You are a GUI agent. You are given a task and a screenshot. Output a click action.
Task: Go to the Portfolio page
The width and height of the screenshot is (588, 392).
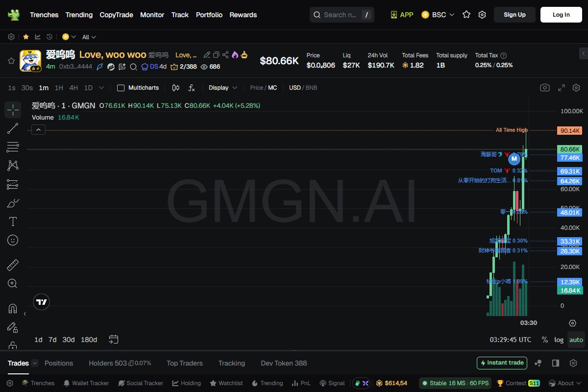click(209, 15)
